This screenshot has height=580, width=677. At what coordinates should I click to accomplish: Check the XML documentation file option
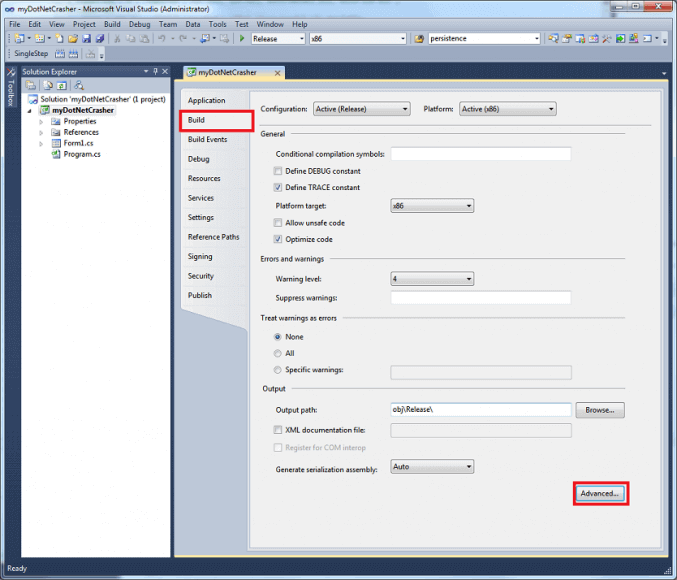point(278,429)
